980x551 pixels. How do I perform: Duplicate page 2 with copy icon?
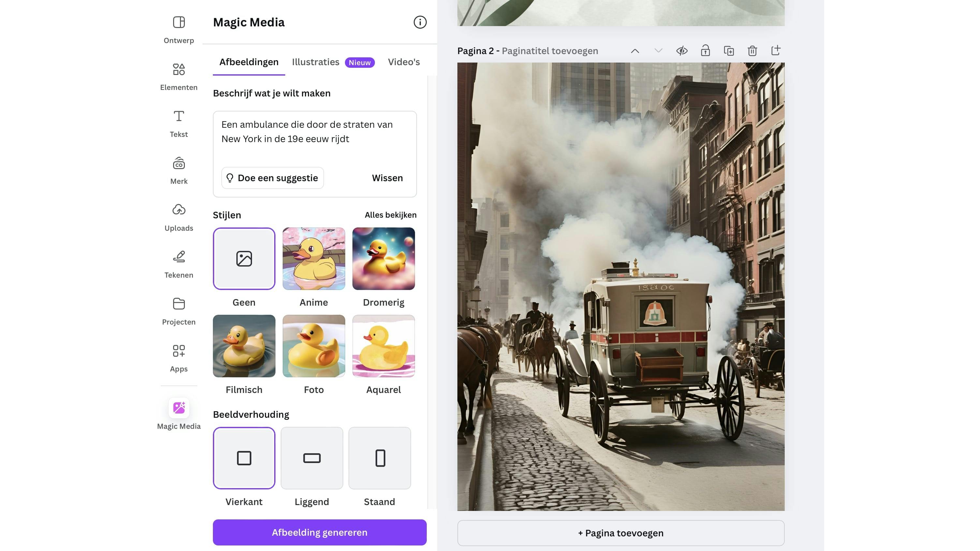coord(729,51)
